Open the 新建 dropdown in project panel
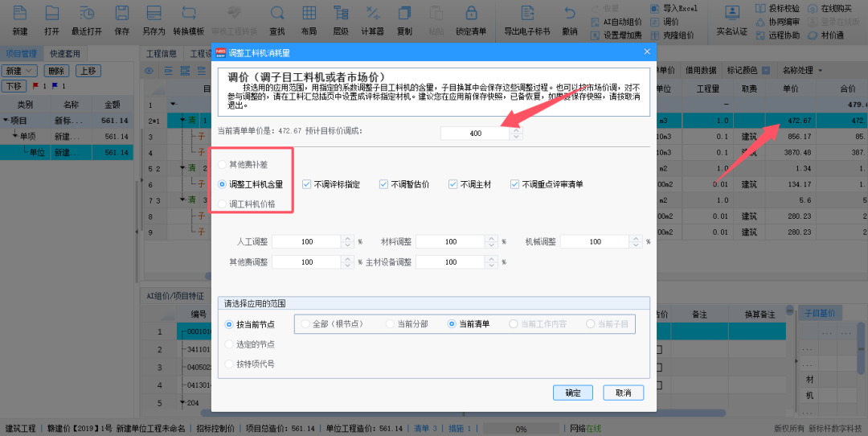868x436 pixels. 20,71
